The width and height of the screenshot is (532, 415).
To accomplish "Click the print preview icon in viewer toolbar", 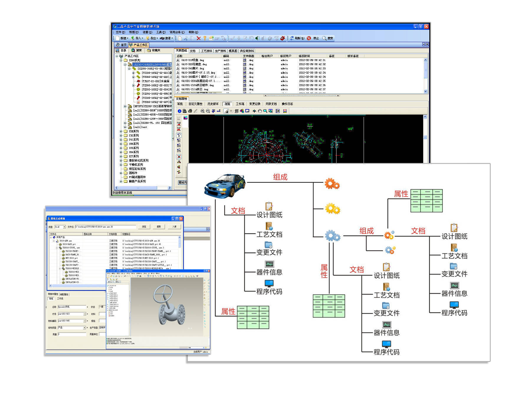I will [x=185, y=111].
